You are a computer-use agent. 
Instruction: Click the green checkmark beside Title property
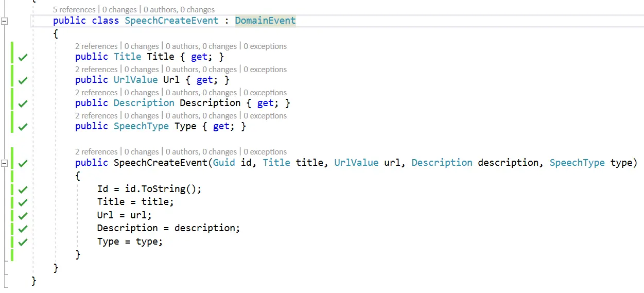click(22, 57)
